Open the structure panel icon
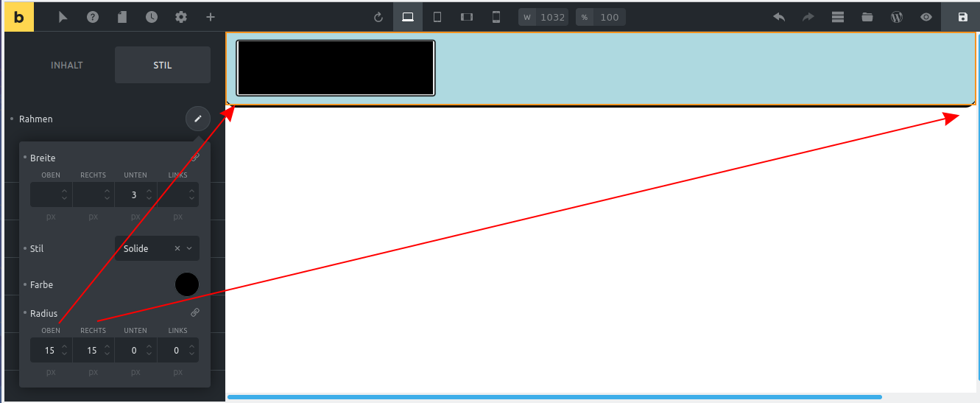980x403 pixels. (x=838, y=17)
